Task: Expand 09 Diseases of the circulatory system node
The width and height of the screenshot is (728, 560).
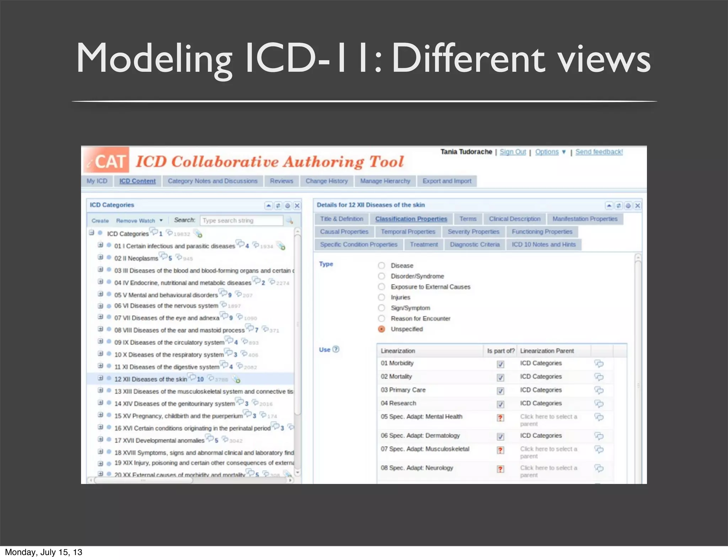Action: click(101, 341)
